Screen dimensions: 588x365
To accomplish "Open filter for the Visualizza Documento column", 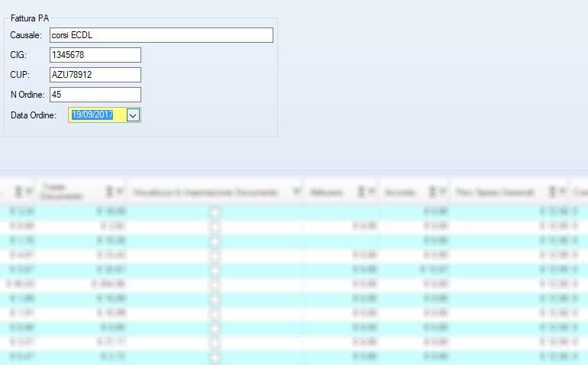I will 296,192.
